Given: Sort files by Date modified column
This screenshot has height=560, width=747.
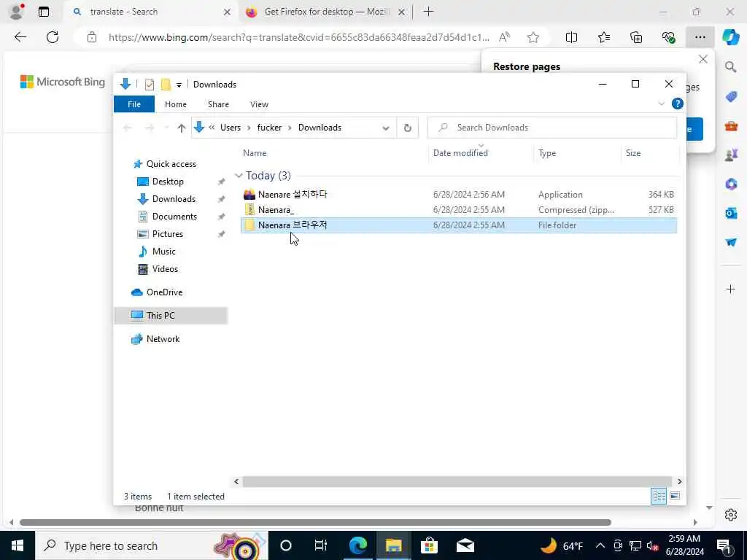Looking at the screenshot, I should (460, 153).
